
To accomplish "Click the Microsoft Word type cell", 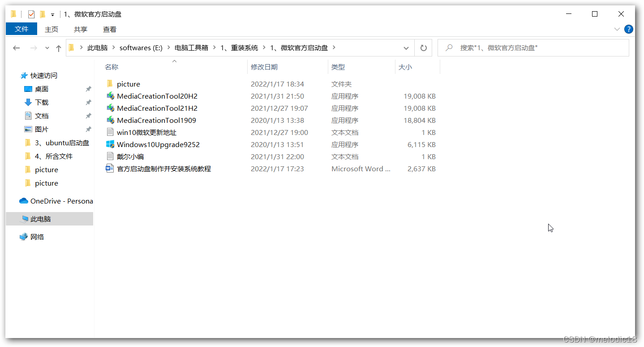I will 361,169.
